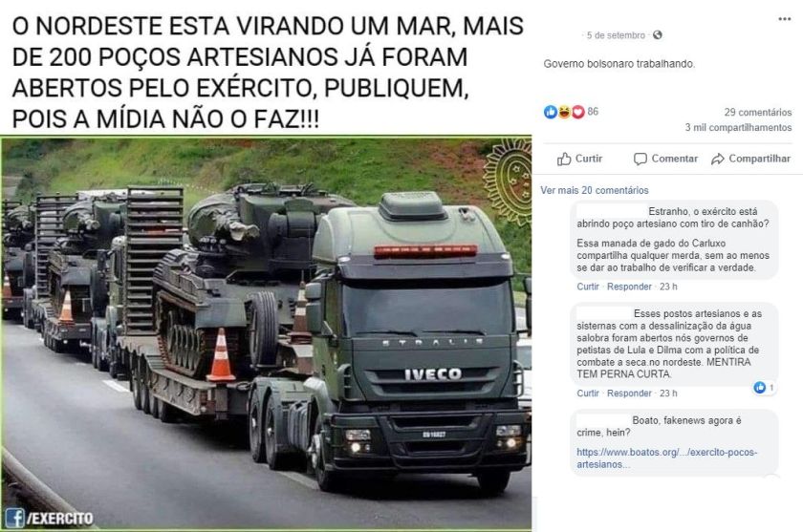Expand Ver mais 20 comentários

point(594,190)
